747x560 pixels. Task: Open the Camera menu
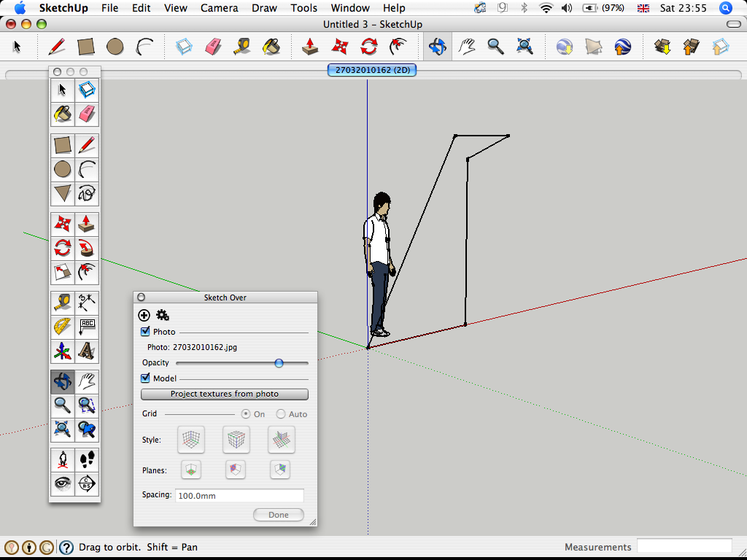tap(219, 8)
